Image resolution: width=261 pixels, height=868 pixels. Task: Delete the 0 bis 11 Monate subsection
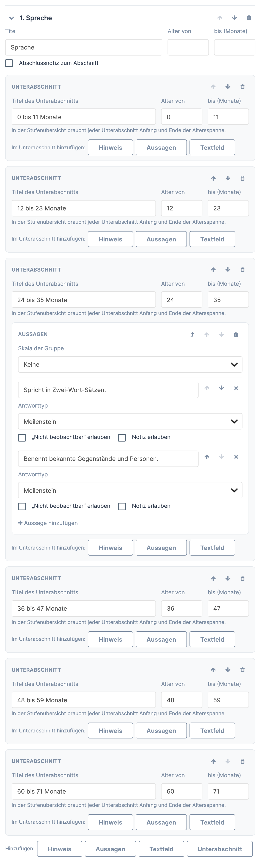pyautogui.click(x=242, y=86)
